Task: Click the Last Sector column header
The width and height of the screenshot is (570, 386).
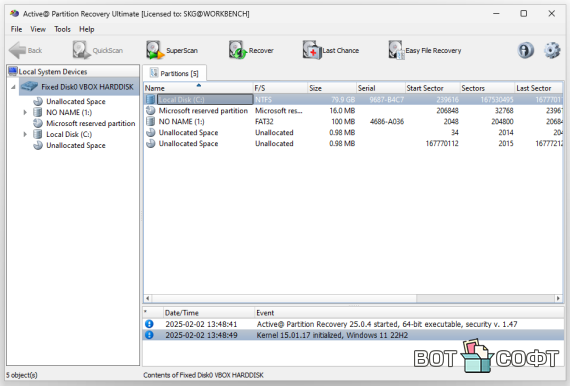Action: [539, 88]
